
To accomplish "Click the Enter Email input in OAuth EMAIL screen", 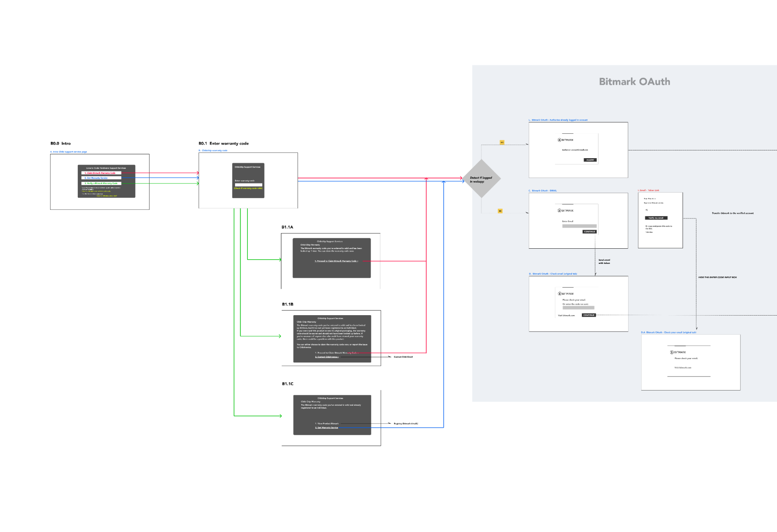I will pyautogui.click(x=579, y=226).
